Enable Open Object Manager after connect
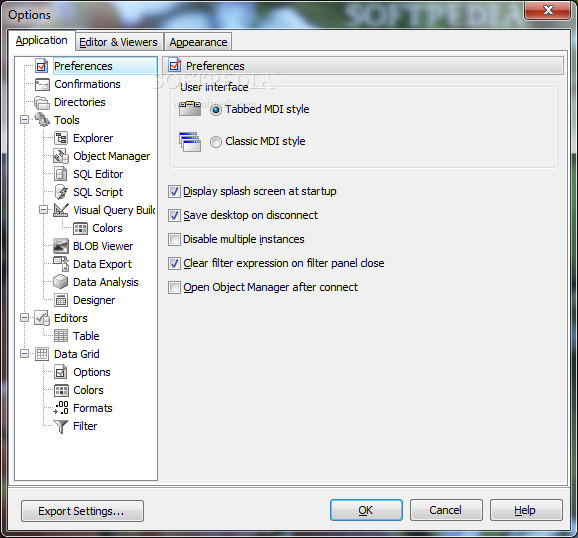The image size is (578, 538). pyautogui.click(x=174, y=288)
